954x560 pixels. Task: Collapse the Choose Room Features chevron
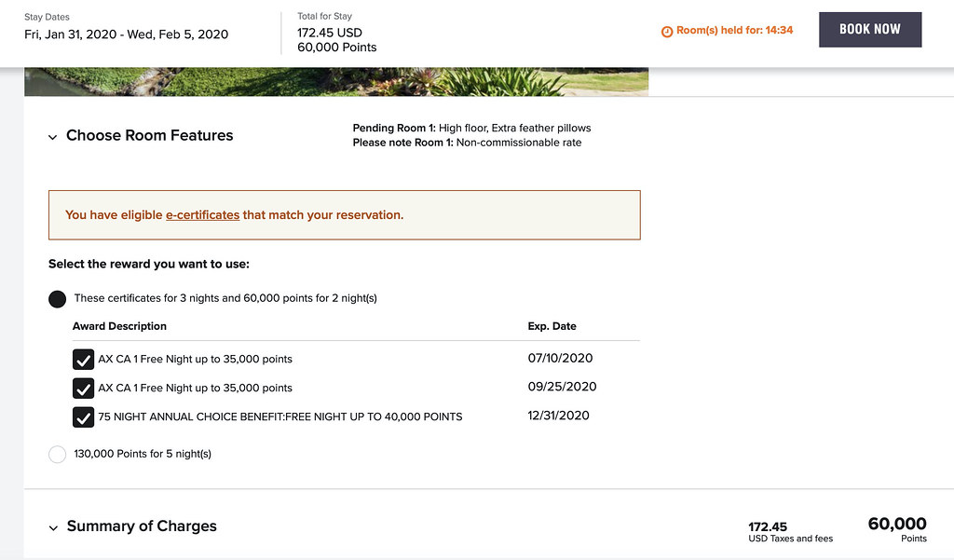click(53, 137)
